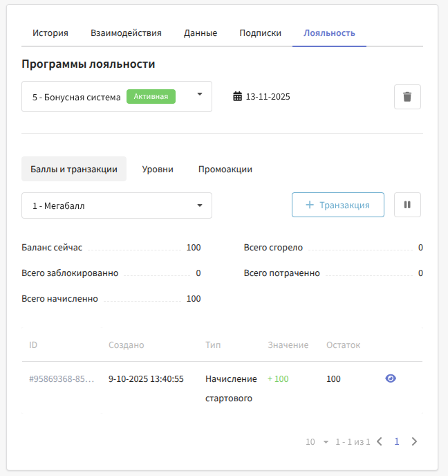448x476 pixels.
Task: Delete the loyalty program with trash icon
Action: pyautogui.click(x=407, y=97)
